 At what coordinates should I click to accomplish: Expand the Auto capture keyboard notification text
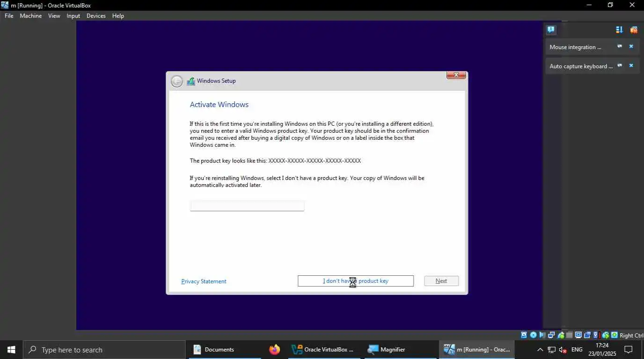click(x=581, y=66)
